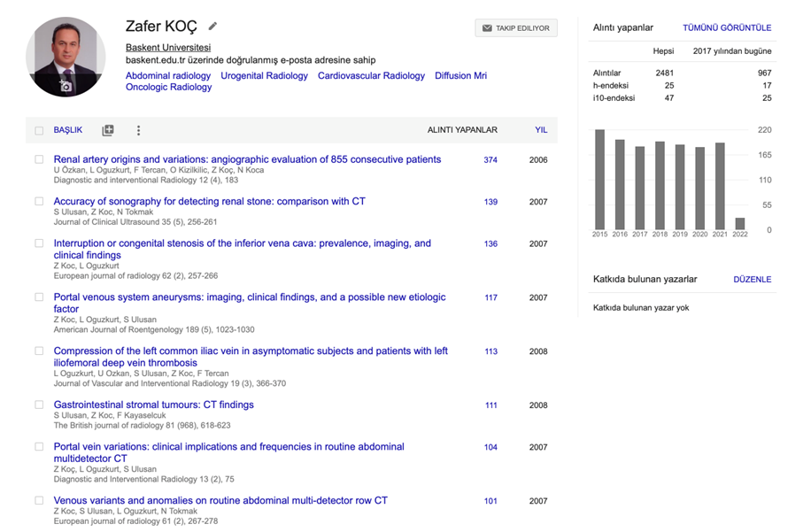Open the three-dot more options menu
Screen dimensions: 803x532
click(x=138, y=130)
